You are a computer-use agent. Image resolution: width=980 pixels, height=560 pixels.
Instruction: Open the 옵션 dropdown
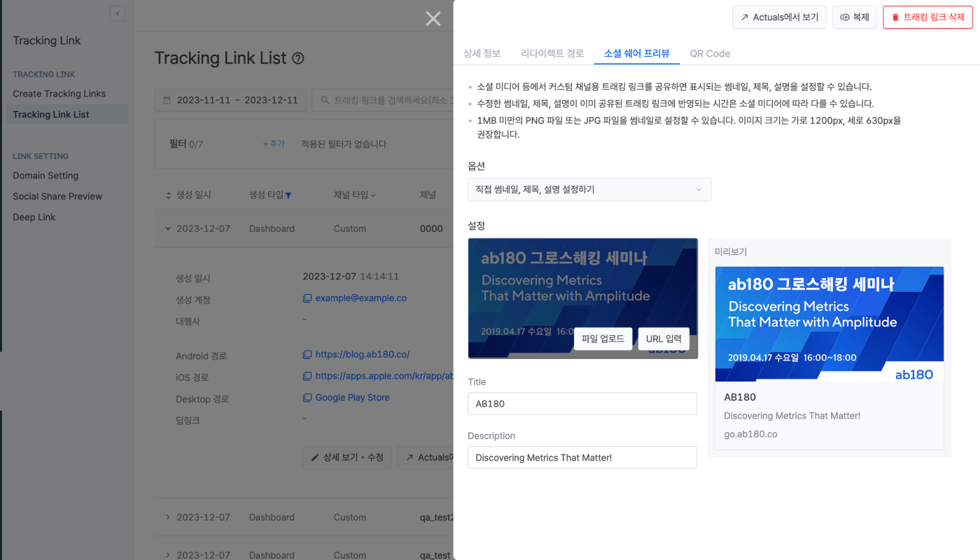pyautogui.click(x=589, y=190)
